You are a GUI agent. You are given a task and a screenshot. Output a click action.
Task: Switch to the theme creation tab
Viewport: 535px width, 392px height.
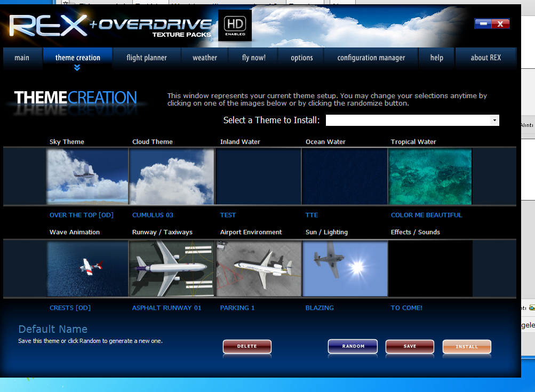pos(78,58)
